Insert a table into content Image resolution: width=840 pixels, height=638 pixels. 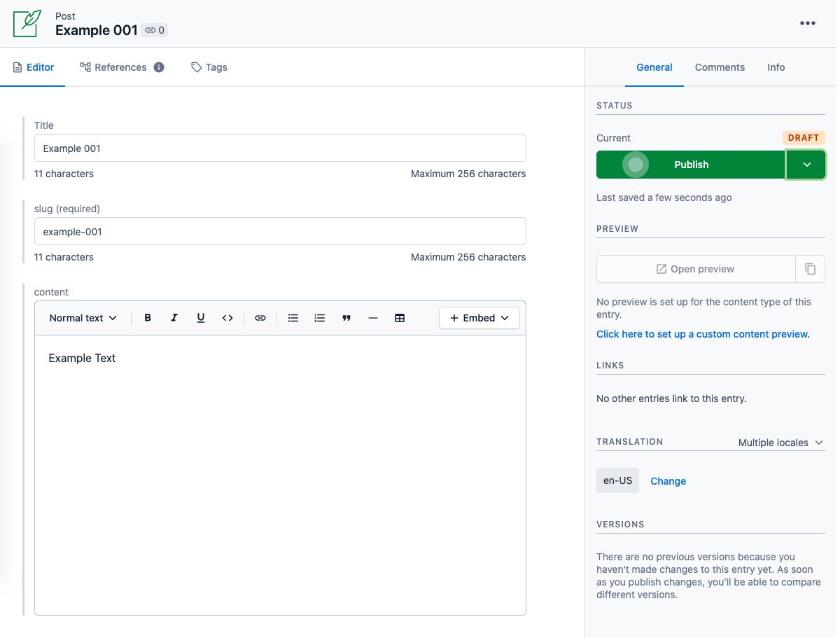(x=400, y=318)
